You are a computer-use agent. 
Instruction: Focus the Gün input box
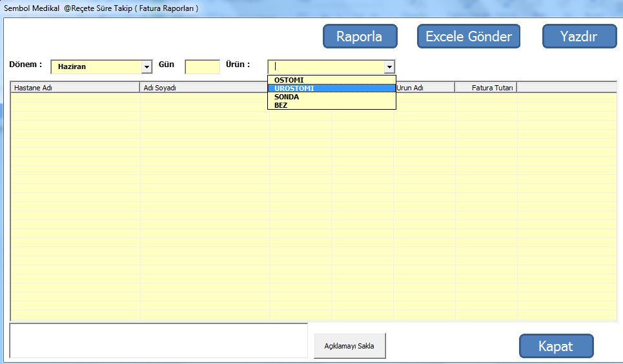[202, 66]
